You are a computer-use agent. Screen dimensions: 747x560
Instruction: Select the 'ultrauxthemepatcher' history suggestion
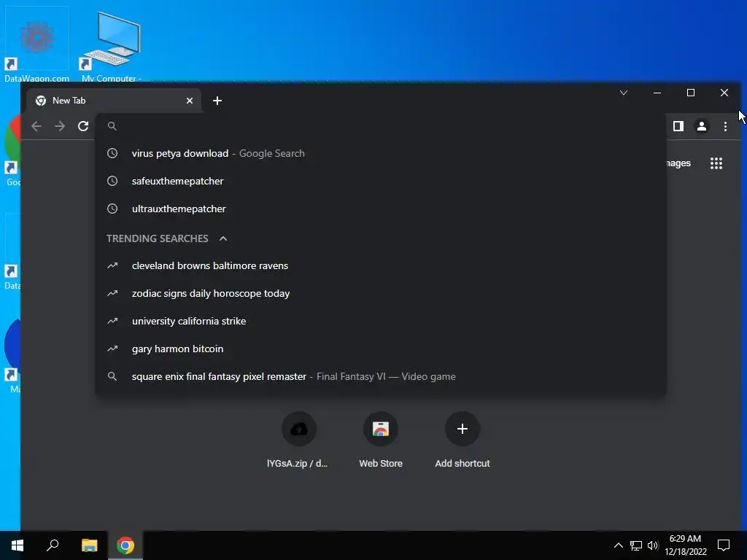[x=381, y=209]
